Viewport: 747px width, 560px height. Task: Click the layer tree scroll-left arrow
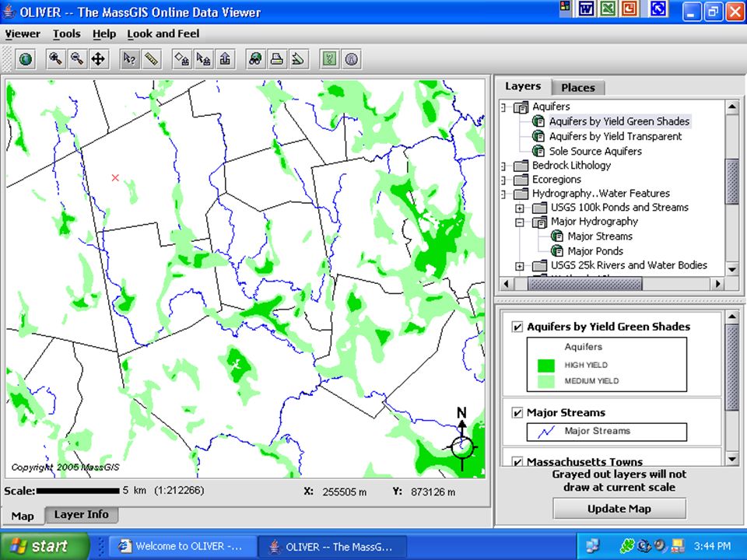coord(506,283)
